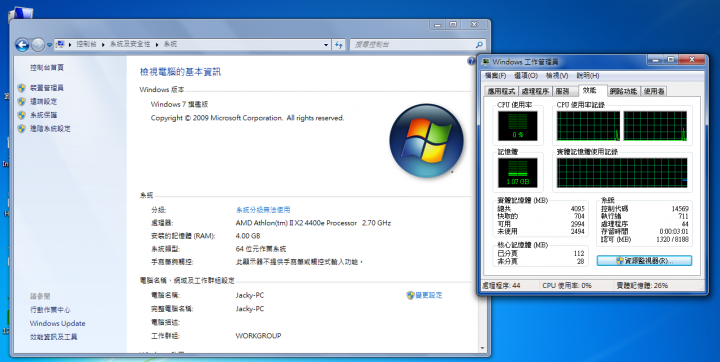Expand the breadcrumb arrow before 系統
Image resolution: width=720 pixels, height=362 pixels.
point(158,45)
